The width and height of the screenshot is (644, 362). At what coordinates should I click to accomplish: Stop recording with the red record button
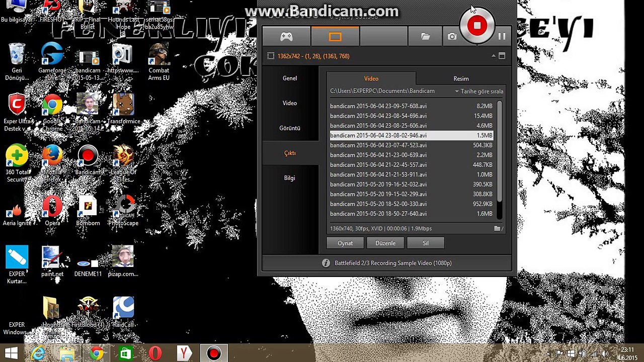(x=477, y=26)
